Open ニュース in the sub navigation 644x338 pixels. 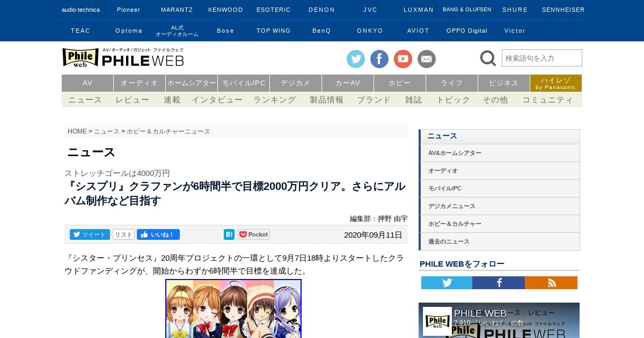tap(85, 100)
